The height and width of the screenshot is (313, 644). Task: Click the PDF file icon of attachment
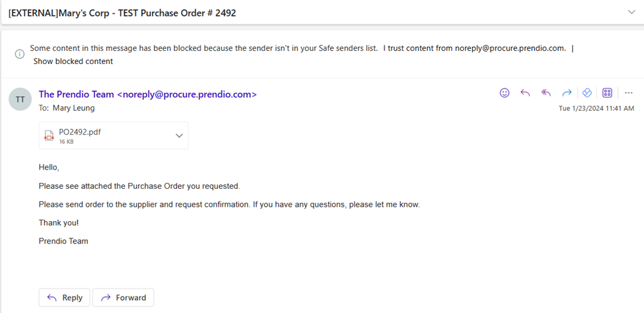49,135
